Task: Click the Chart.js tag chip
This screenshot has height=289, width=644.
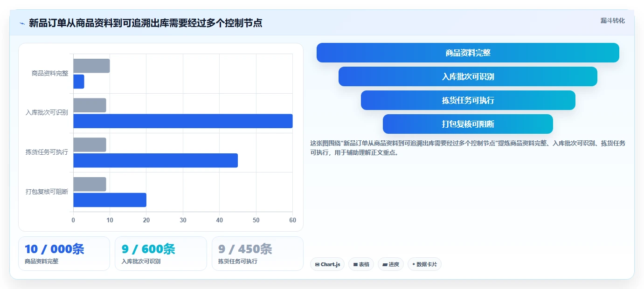Action: [x=327, y=264]
